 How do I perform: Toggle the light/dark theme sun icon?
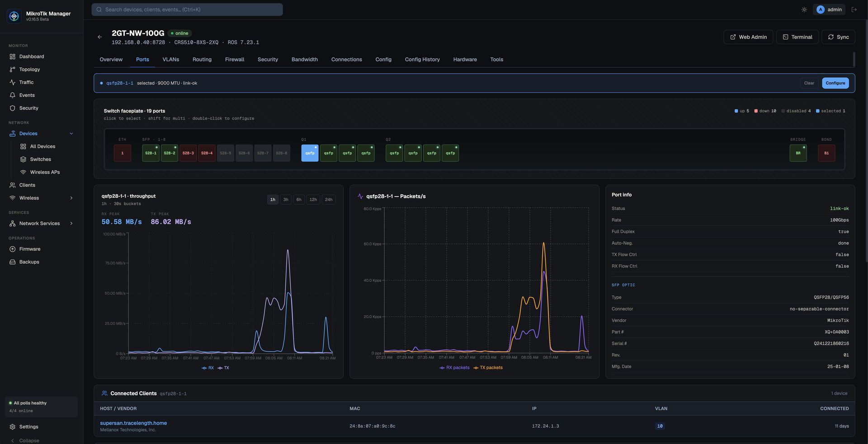[x=804, y=9]
